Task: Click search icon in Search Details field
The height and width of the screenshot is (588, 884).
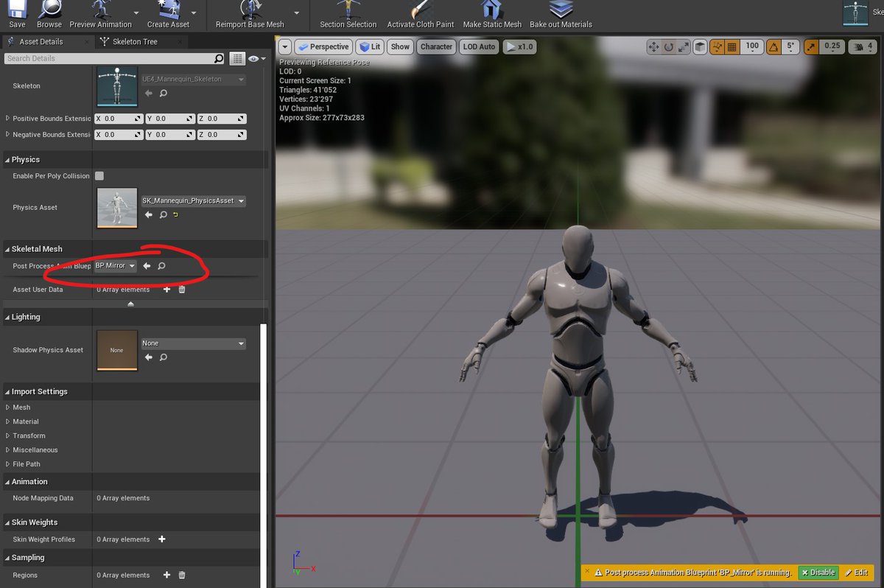Action: [219, 58]
